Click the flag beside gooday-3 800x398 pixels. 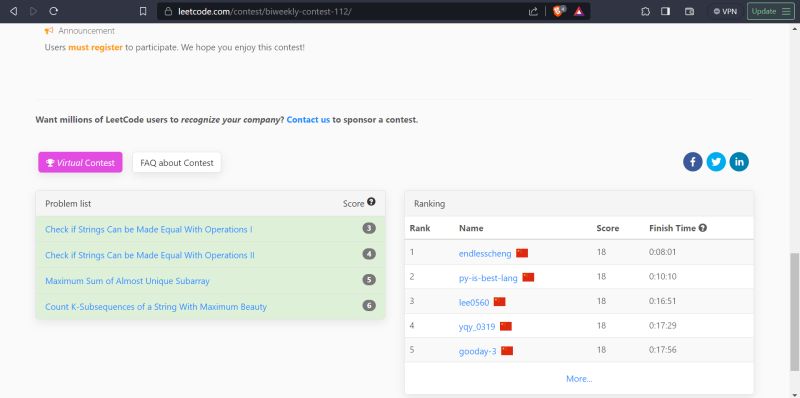coord(507,351)
